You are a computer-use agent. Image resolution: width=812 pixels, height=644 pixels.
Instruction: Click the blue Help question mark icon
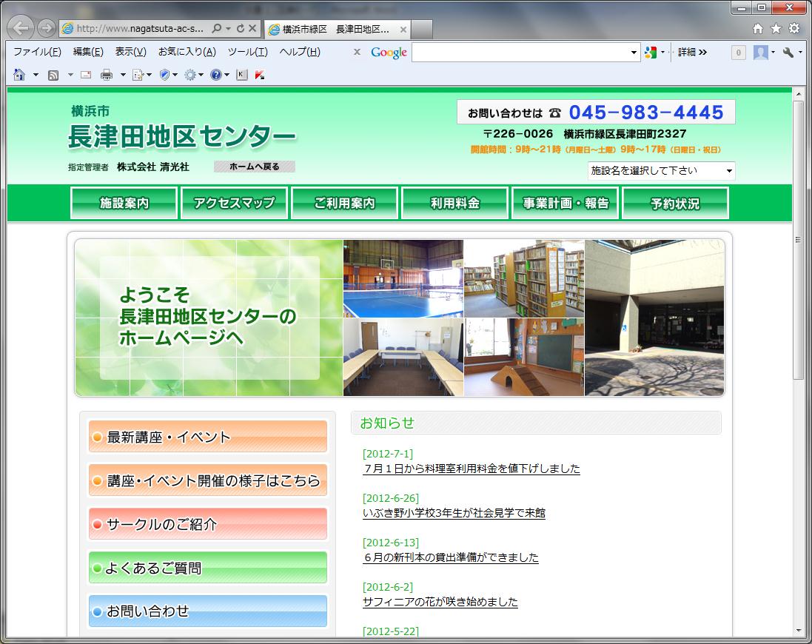pos(215,75)
